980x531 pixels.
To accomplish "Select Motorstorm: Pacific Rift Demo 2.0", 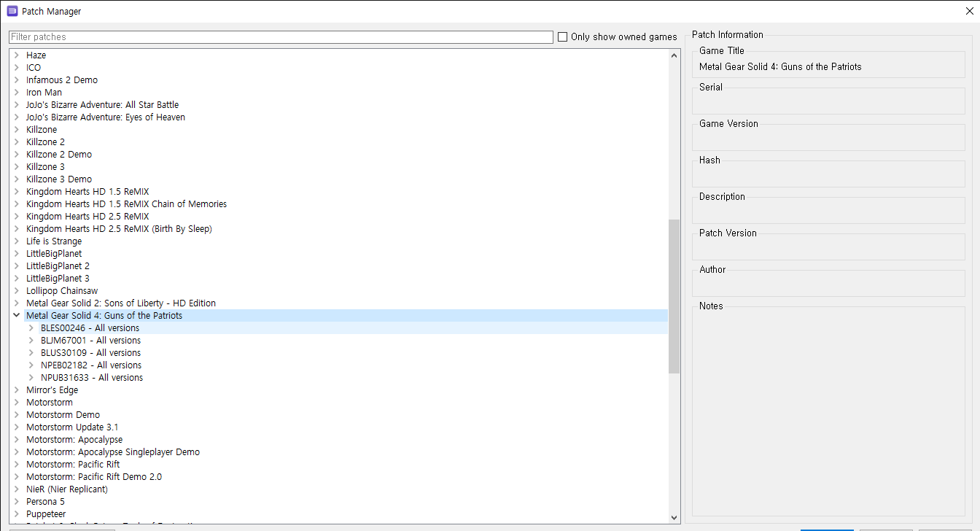I will tap(94, 477).
